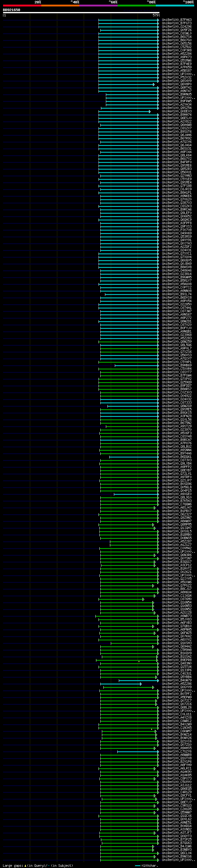Select hit label UniRef100_Q86EQ5

point(177,789)
